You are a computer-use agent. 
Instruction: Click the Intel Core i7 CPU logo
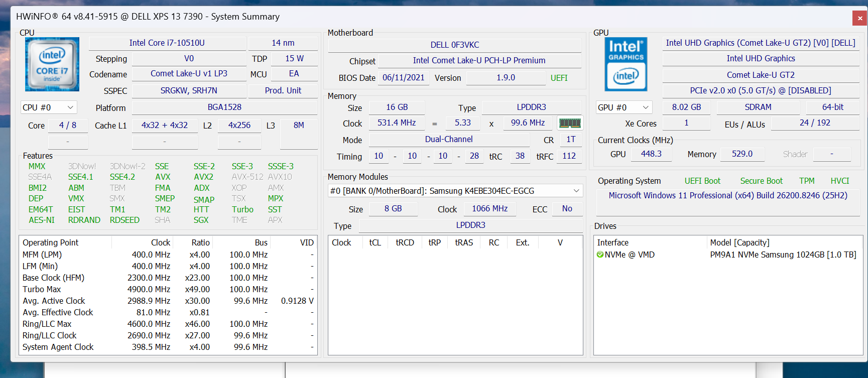52,64
